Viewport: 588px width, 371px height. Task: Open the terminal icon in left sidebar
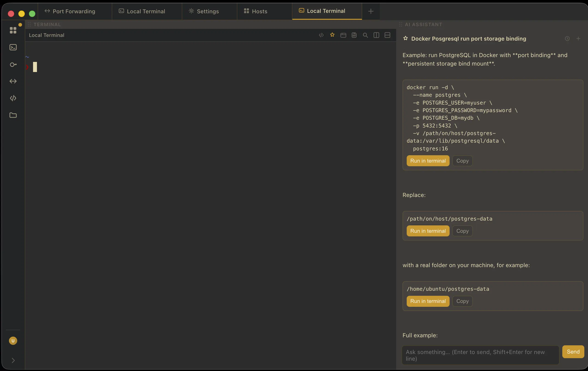[13, 47]
